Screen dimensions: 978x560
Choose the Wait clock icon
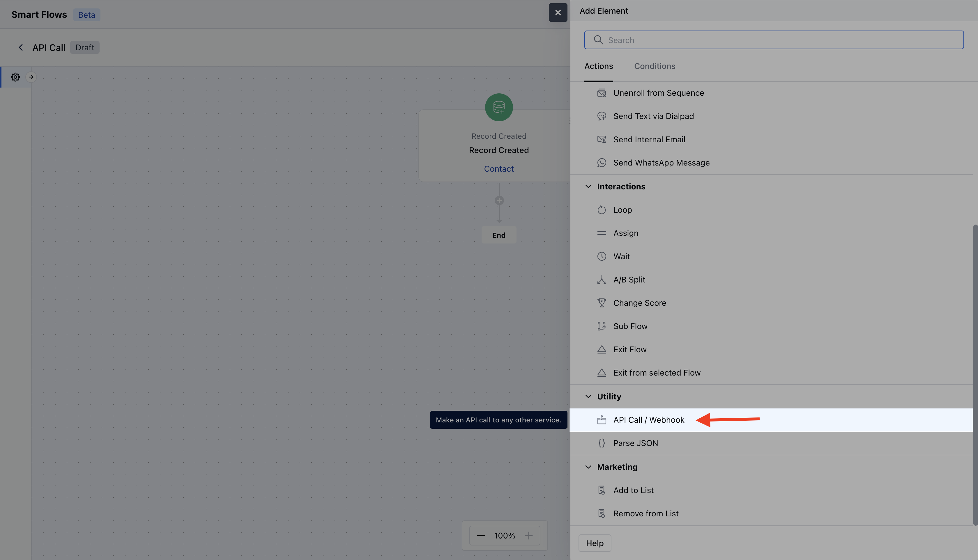click(602, 257)
